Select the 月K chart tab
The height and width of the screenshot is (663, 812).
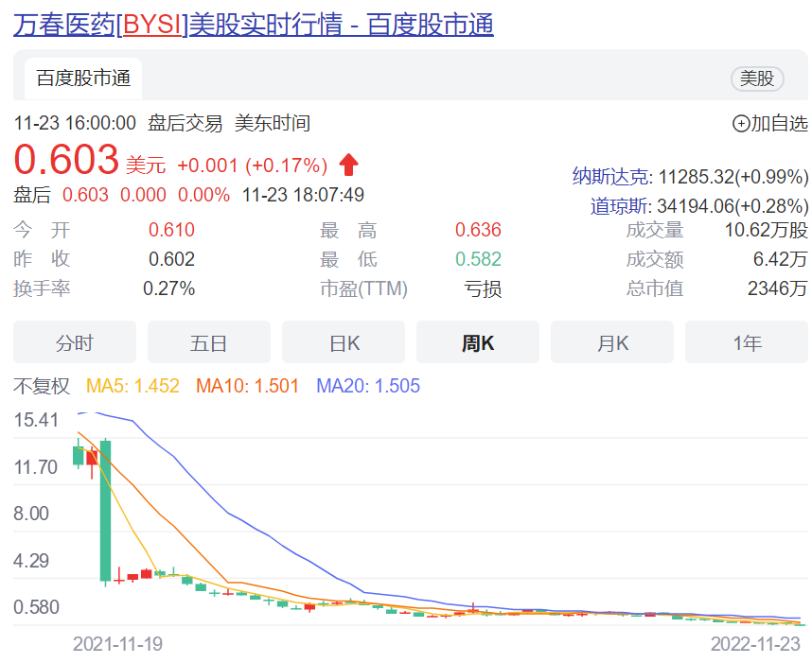(612, 342)
